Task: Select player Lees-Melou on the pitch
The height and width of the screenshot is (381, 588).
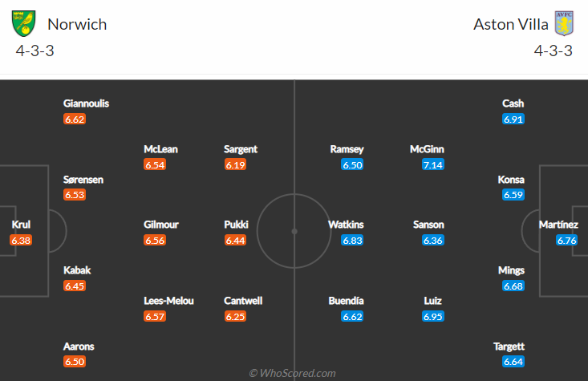Action: [x=168, y=301]
